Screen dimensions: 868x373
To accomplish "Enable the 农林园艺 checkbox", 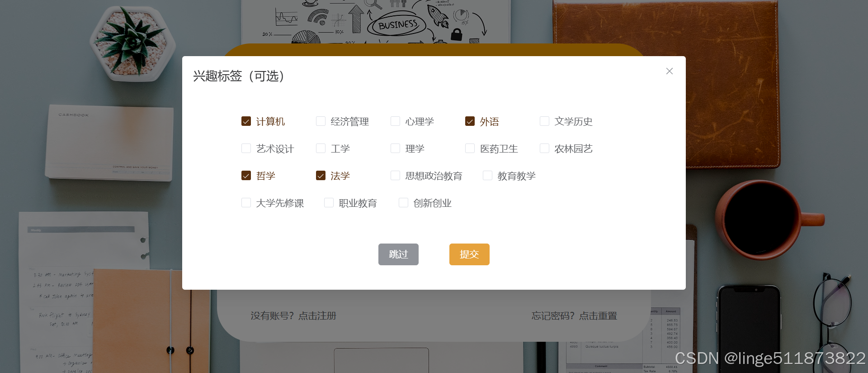I will (544, 148).
